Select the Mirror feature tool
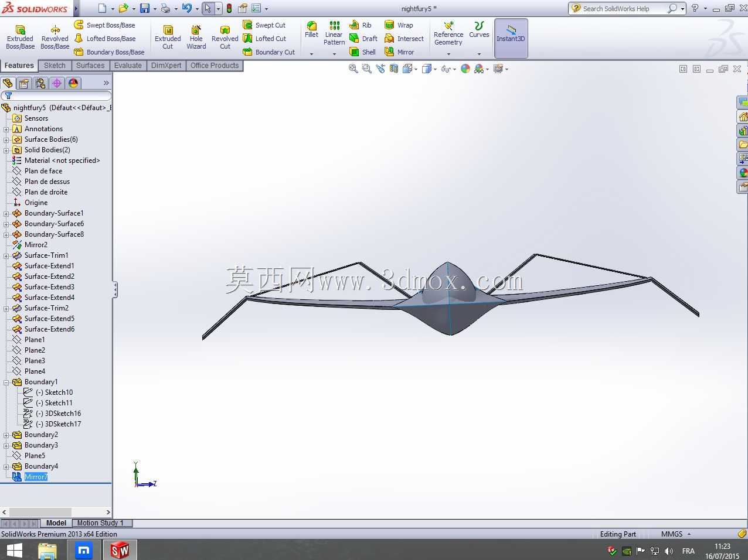This screenshot has height=560, width=748. point(399,52)
